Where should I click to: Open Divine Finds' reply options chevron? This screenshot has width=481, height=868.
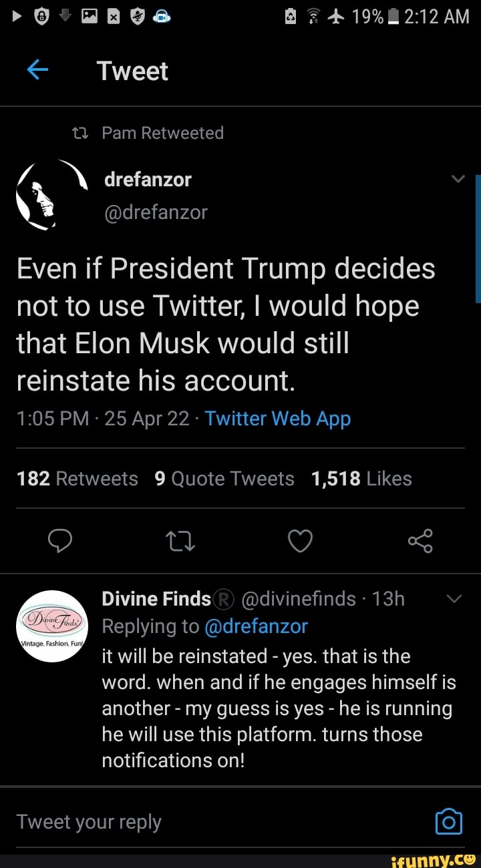click(454, 599)
